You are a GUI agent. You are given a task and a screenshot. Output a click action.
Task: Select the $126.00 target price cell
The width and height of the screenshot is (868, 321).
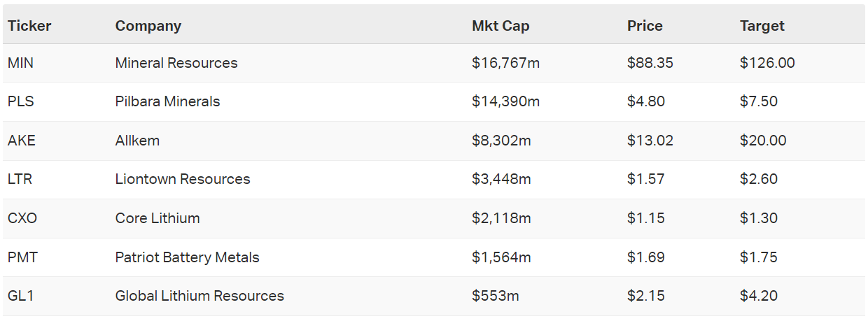[767, 63]
